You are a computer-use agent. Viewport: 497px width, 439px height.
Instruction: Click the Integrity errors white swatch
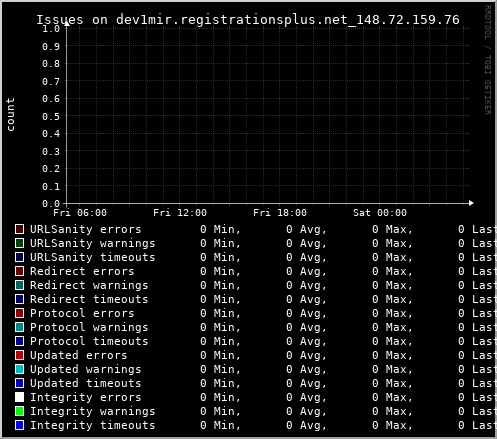pyautogui.click(x=19, y=397)
